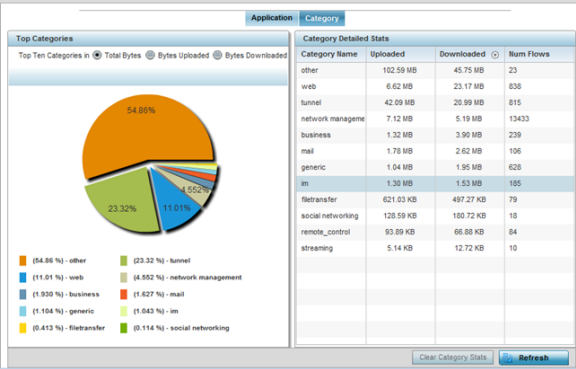The height and width of the screenshot is (369, 576).
Task: Select the Bytes Uploaded radio button
Action: [x=150, y=55]
